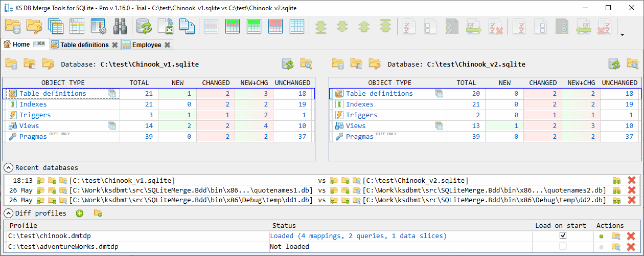Open Pragmas in the left database panel
The image size is (644, 256).
[33, 137]
